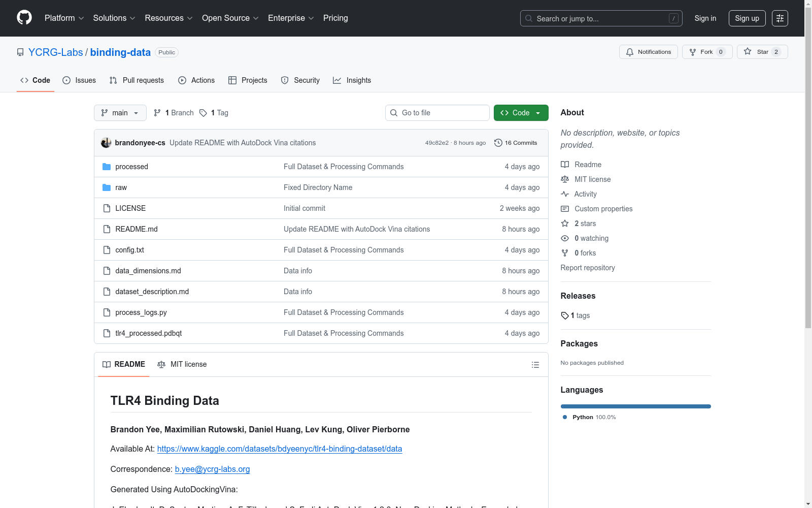Viewport: 812px width, 508px height.
Task: Open the green Code dropdown button
Action: pos(521,113)
